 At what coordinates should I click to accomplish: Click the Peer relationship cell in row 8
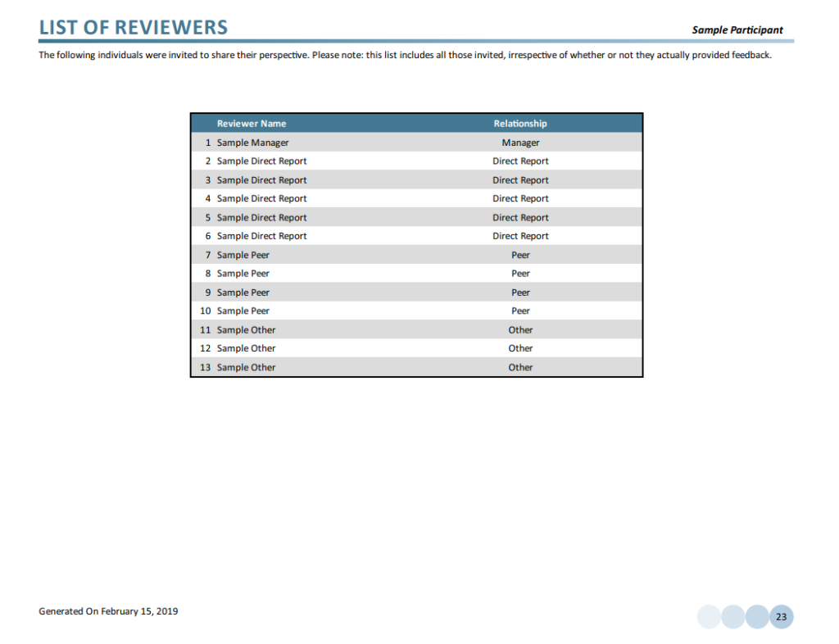pos(520,273)
